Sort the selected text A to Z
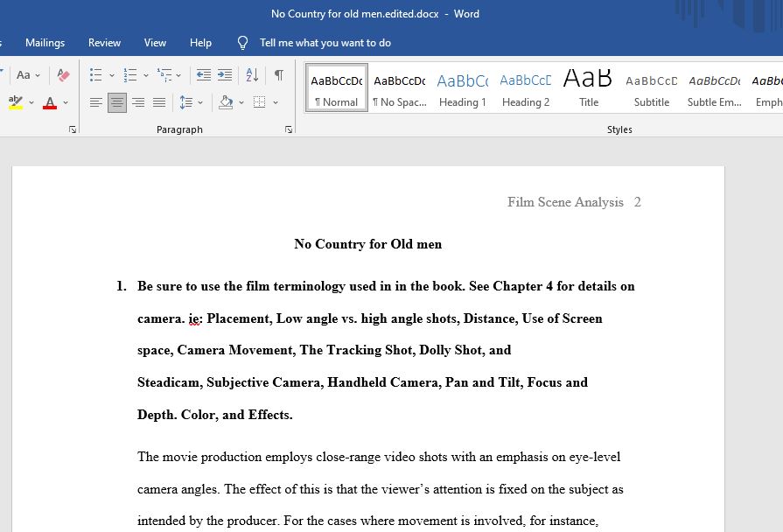Image resolution: width=783 pixels, height=532 pixels. (252, 75)
